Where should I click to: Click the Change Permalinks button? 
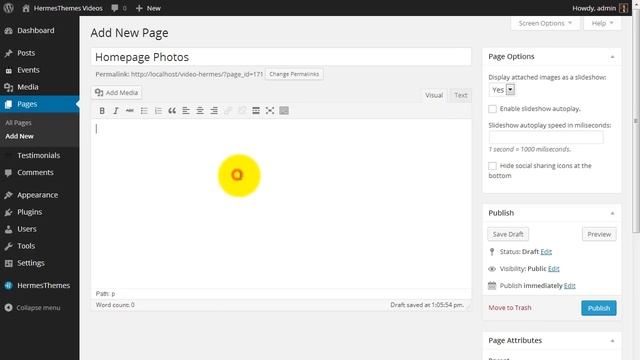294,74
